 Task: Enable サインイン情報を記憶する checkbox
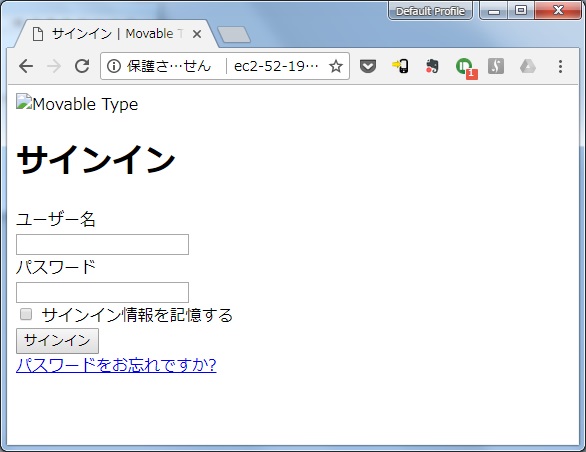click(26, 314)
